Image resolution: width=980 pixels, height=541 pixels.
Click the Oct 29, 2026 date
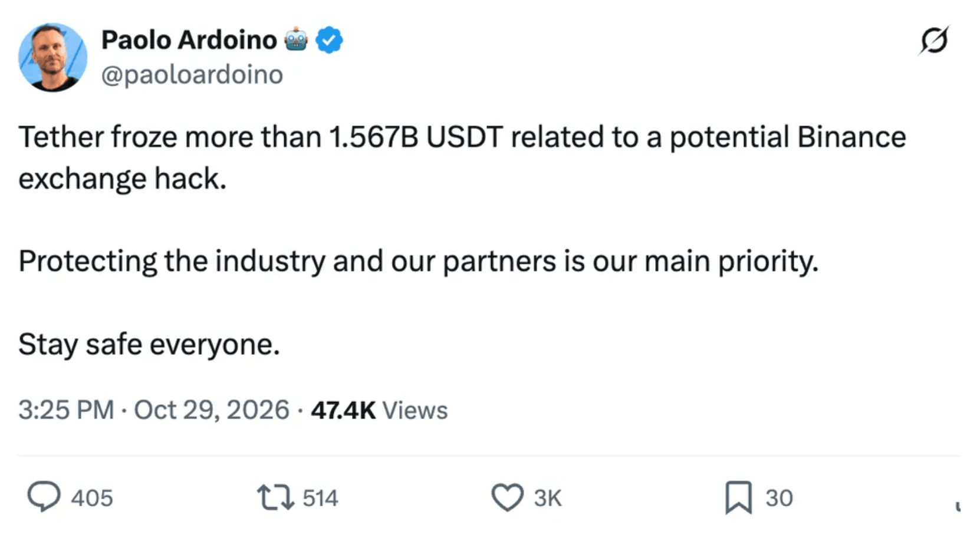click(x=212, y=410)
